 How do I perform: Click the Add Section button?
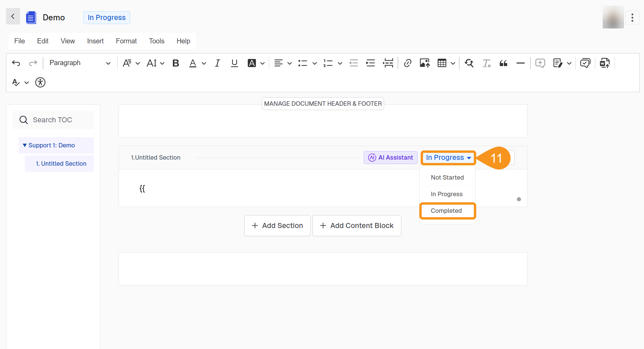point(277,226)
